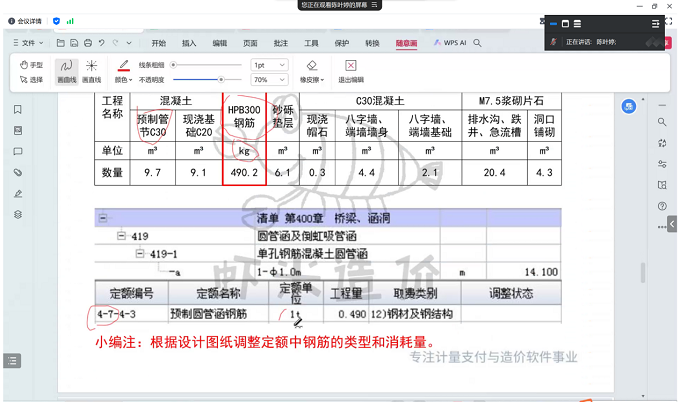Click the search magnifier in ribbon

click(x=478, y=43)
